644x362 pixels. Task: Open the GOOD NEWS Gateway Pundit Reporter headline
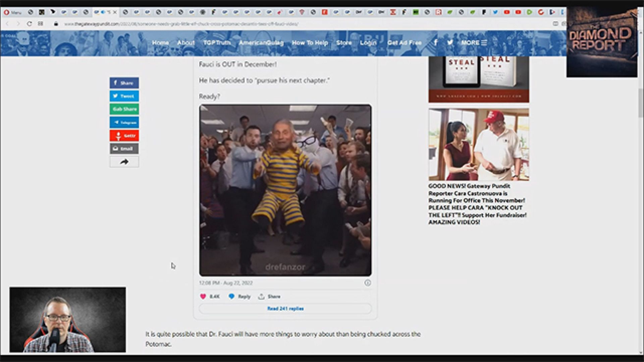coord(478,204)
